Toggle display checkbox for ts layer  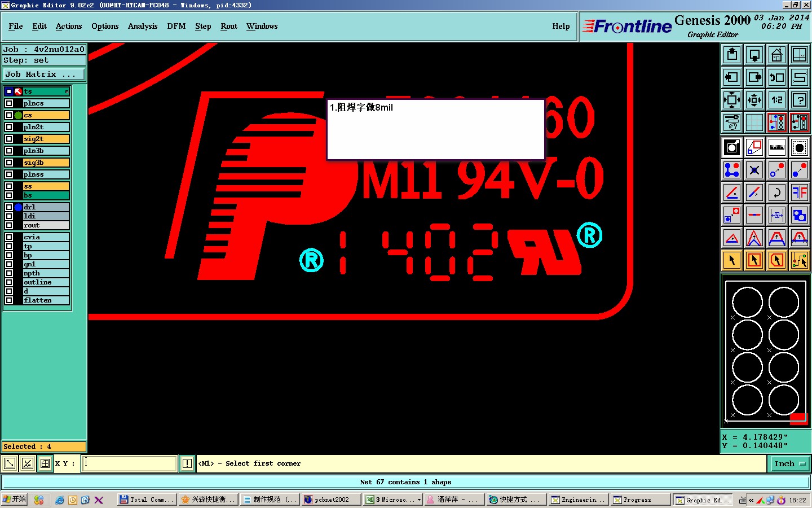(9, 91)
